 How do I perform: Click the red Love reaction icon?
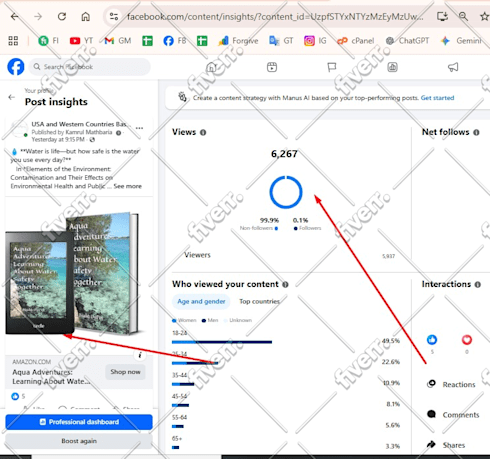click(467, 340)
